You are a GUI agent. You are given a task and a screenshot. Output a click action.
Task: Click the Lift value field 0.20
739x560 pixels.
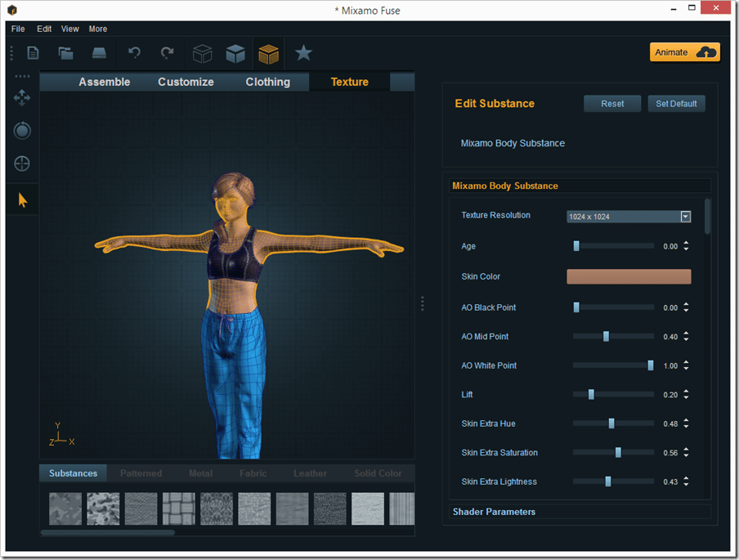670,395
